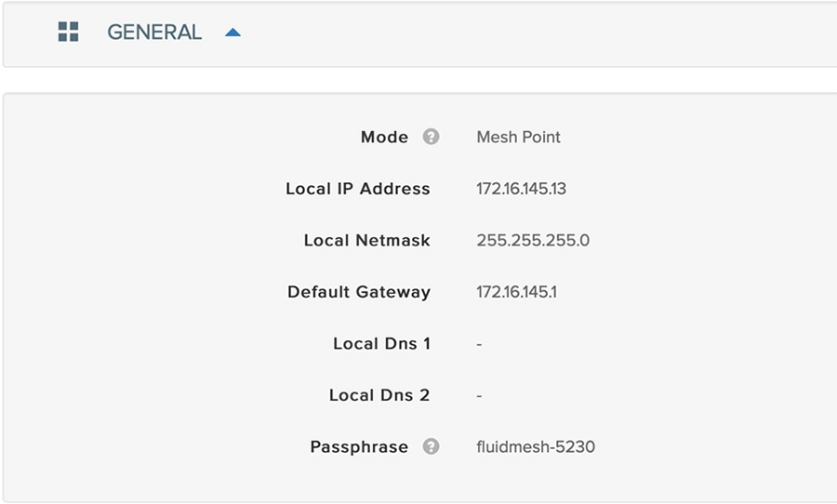
Task: Collapse the GENERAL section with the blue arrow
Action: tap(232, 33)
